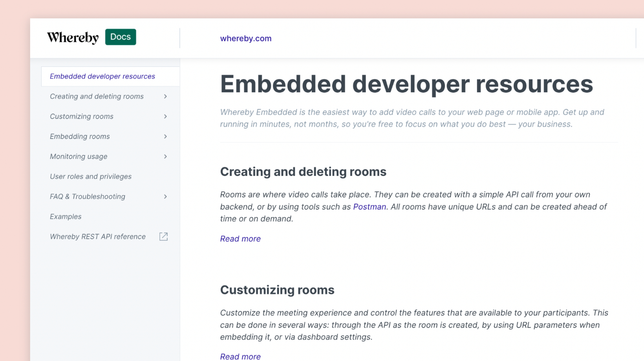Open FAQ & Troubleshooting sidebar item
Viewport: 644px width, 361px height.
(88, 196)
